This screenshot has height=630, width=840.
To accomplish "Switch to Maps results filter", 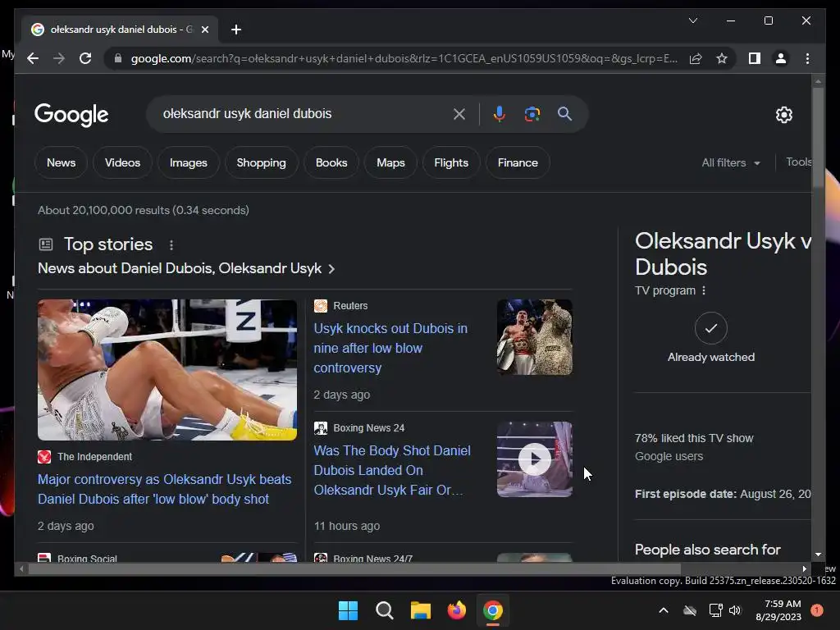I will pyautogui.click(x=390, y=163).
